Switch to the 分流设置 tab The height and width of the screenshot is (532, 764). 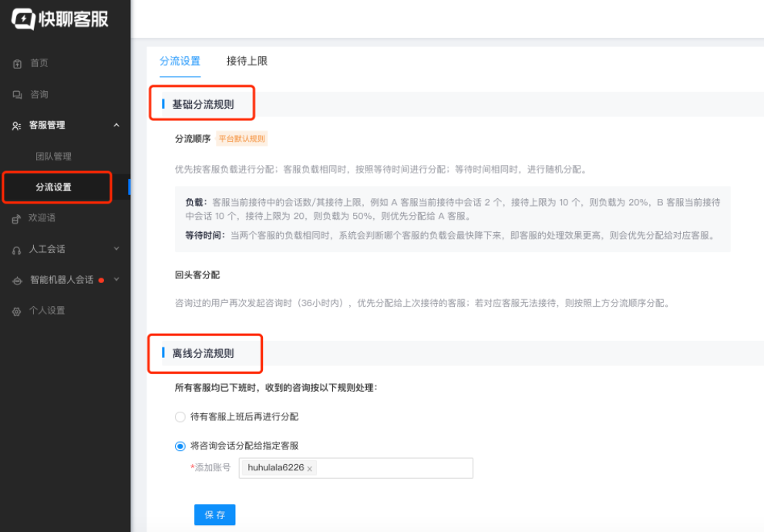(x=180, y=60)
